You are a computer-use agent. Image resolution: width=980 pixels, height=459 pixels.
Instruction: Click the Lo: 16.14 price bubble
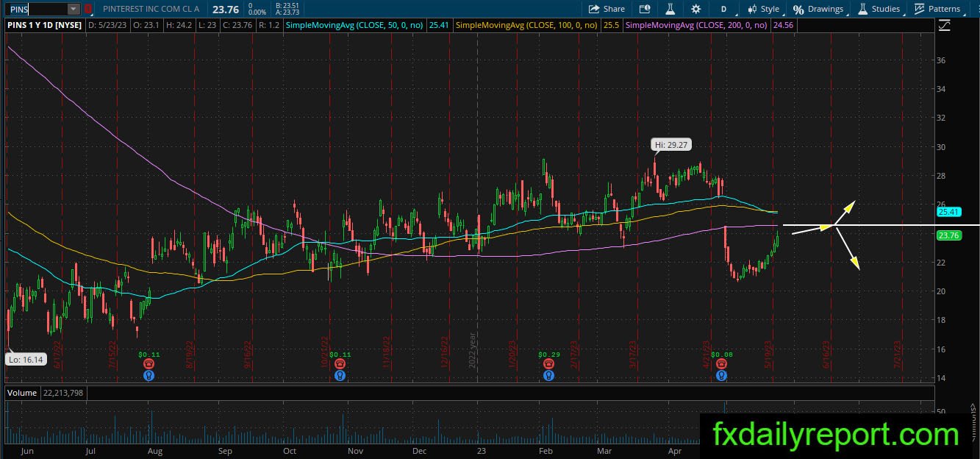(25, 360)
